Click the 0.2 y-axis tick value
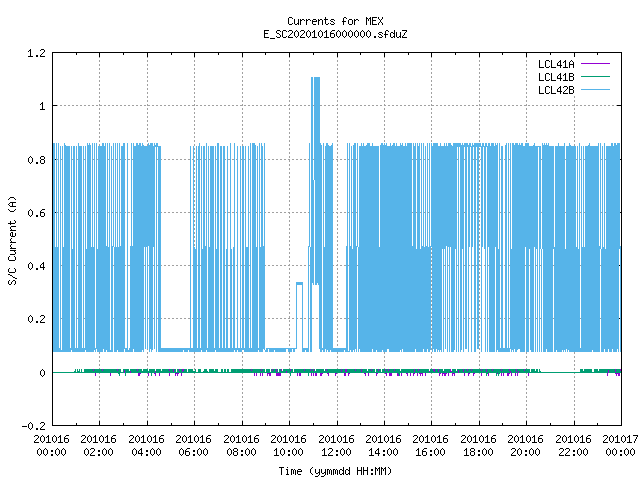This screenshot has height=480, width=640. pos(36,320)
